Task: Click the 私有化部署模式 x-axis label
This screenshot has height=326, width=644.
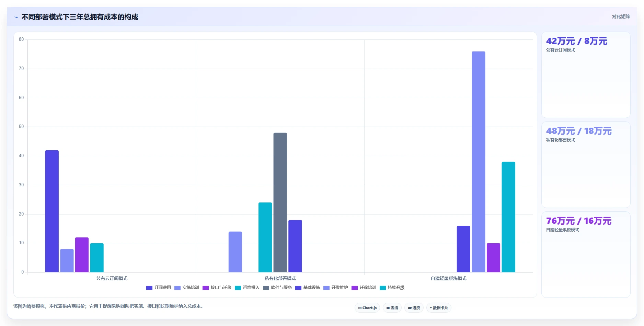Action: click(280, 278)
